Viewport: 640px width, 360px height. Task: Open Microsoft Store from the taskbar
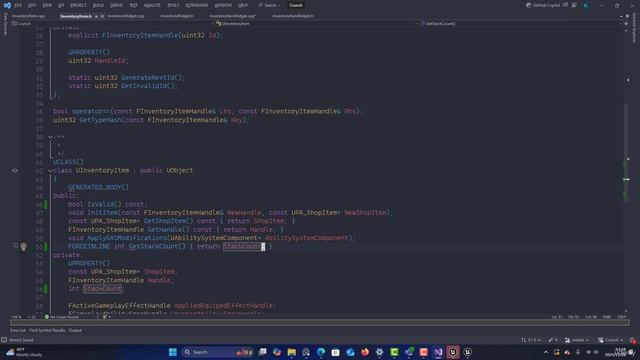pyautogui.click(x=336, y=352)
